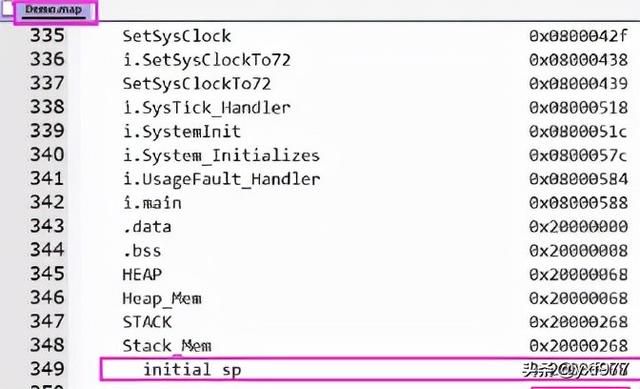Click the Heap_Mem symbol name

tap(162, 299)
